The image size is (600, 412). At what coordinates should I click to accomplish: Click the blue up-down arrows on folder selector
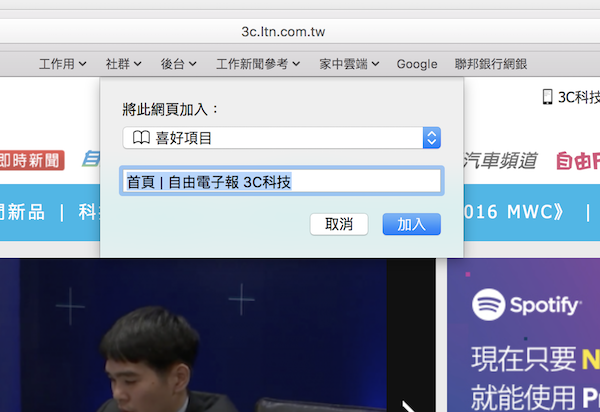tap(432, 138)
